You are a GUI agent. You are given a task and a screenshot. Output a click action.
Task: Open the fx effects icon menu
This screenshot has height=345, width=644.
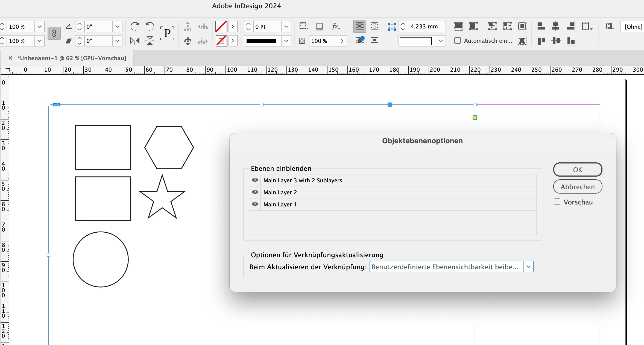pos(336,26)
